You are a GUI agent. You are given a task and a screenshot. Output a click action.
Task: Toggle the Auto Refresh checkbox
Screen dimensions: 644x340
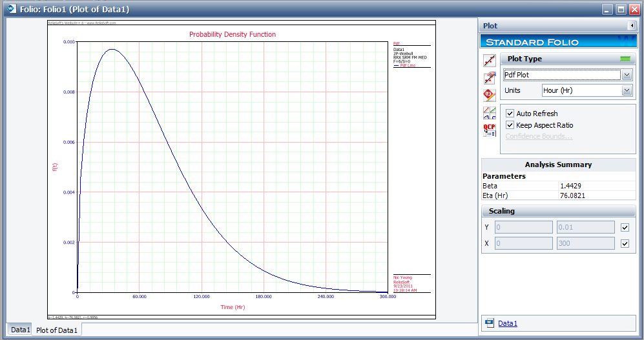(x=510, y=113)
